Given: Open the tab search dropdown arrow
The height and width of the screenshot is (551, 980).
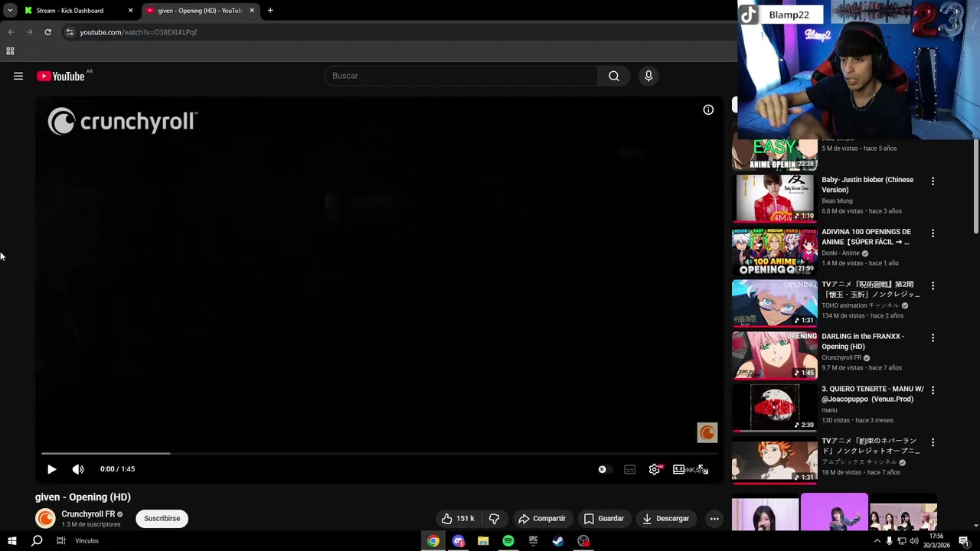Looking at the screenshot, I should 10,11.
